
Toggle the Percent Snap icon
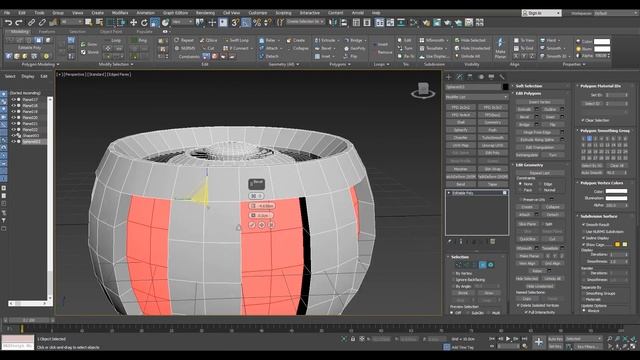coord(257,22)
